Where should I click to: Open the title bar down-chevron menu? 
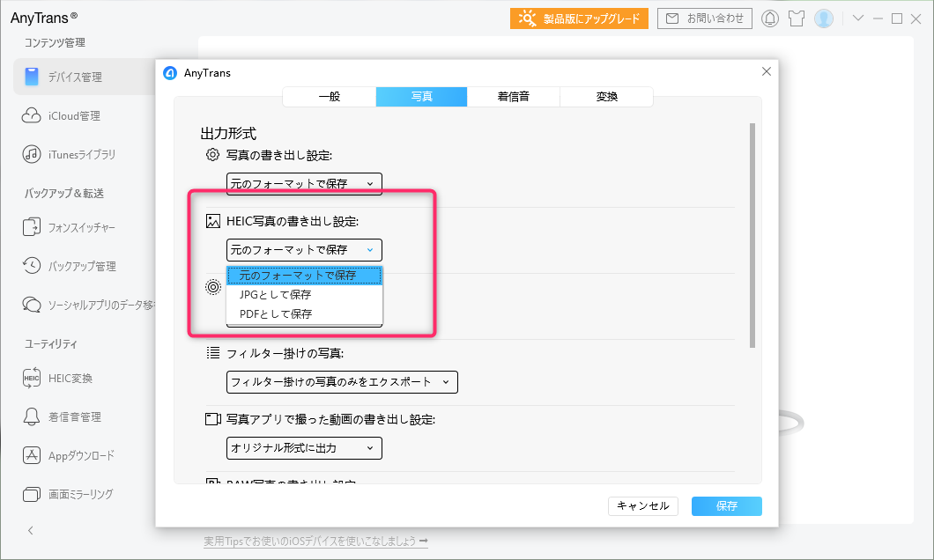(857, 18)
